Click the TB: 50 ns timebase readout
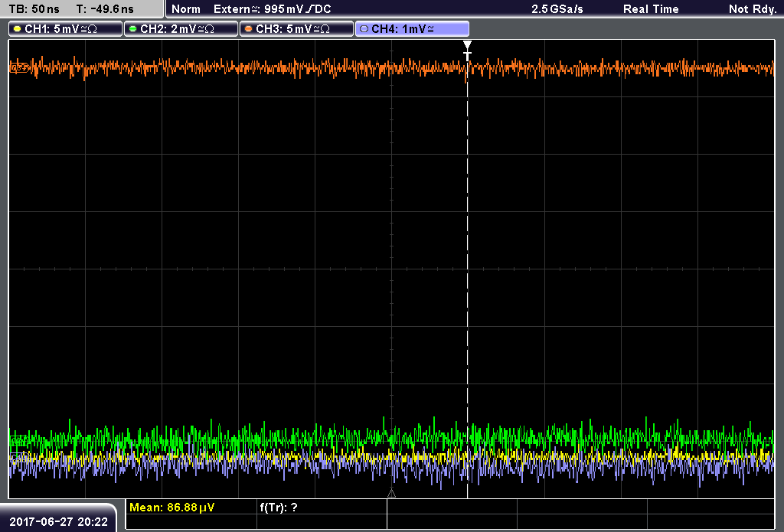The height and width of the screenshot is (532, 784). click(x=34, y=9)
